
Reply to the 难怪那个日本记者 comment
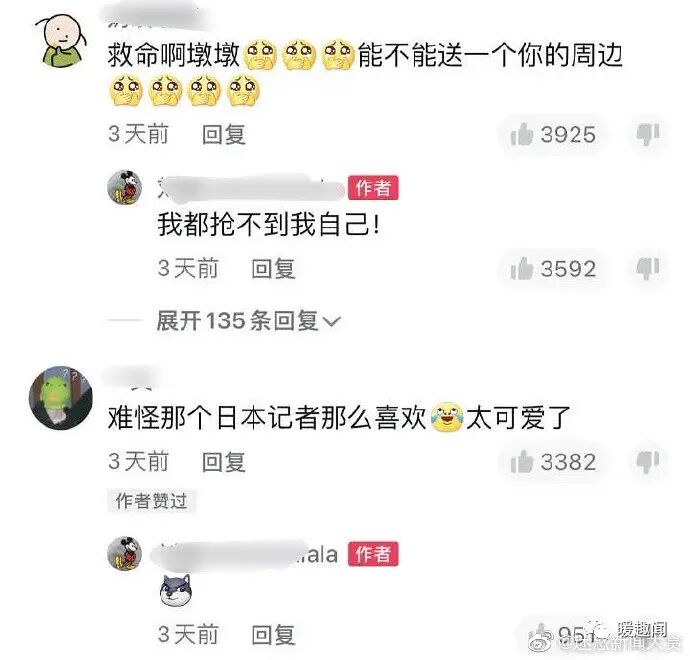224,462
